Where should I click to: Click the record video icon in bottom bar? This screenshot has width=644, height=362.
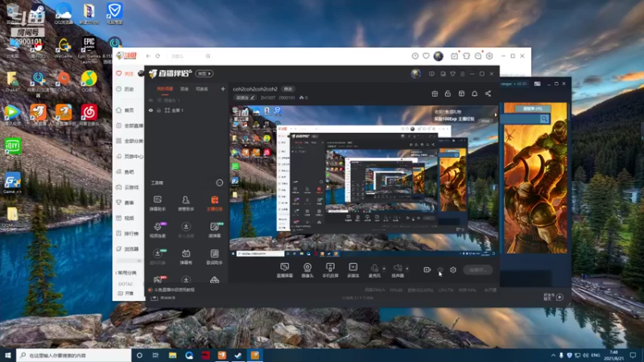(427, 269)
